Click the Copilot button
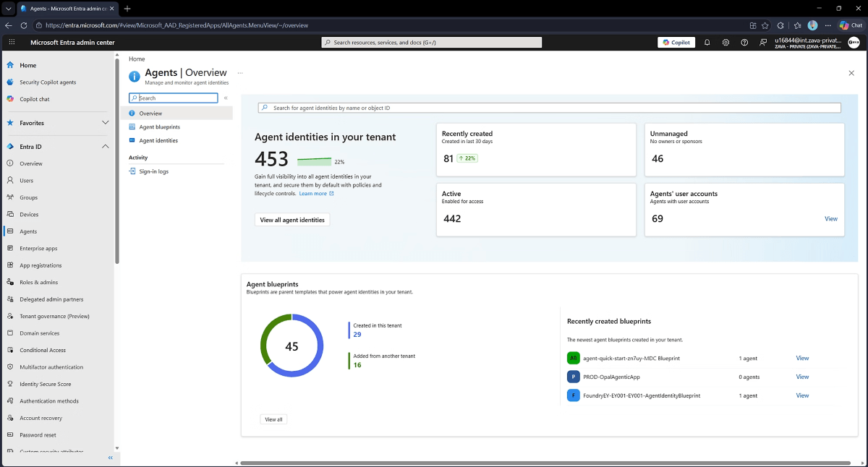The height and width of the screenshot is (467, 868). [676, 43]
